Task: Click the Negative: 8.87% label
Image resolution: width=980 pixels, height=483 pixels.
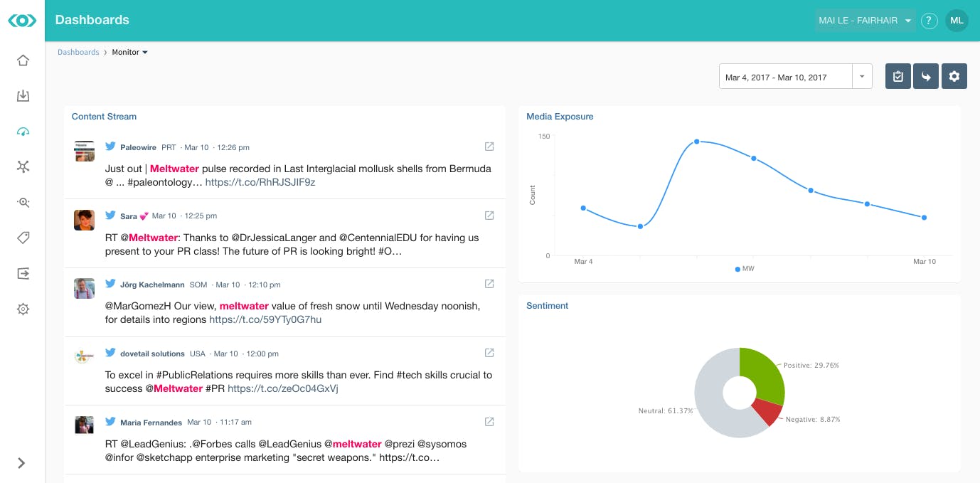Action: tap(813, 420)
